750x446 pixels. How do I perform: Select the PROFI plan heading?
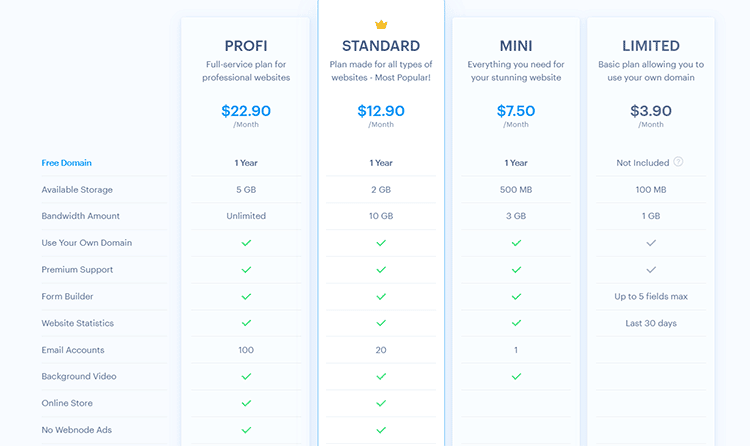tap(246, 46)
